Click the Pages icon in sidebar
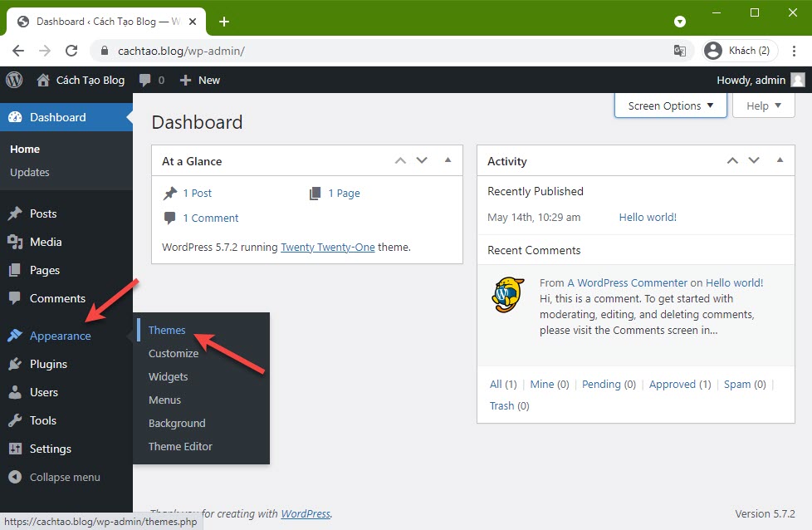Screen dimensions: 812x530 [15, 270]
